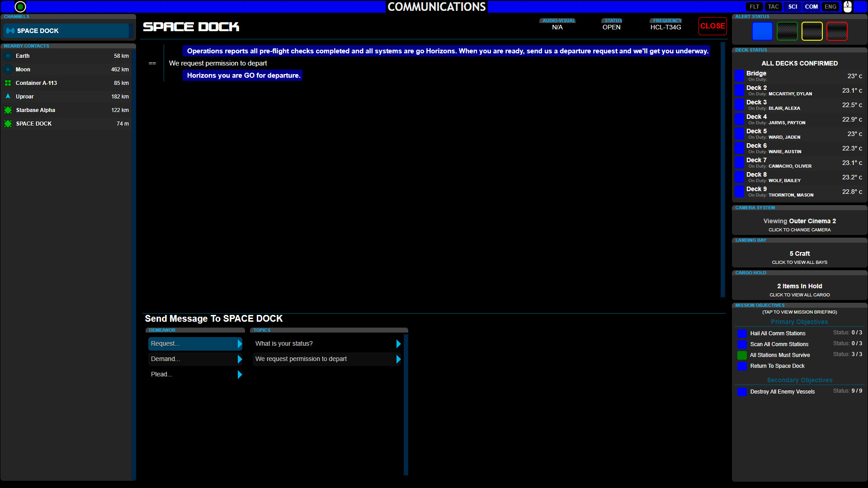Click the Uproar ship arrow icon
The height and width of the screenshot is (488, 868).
point(8,96)
